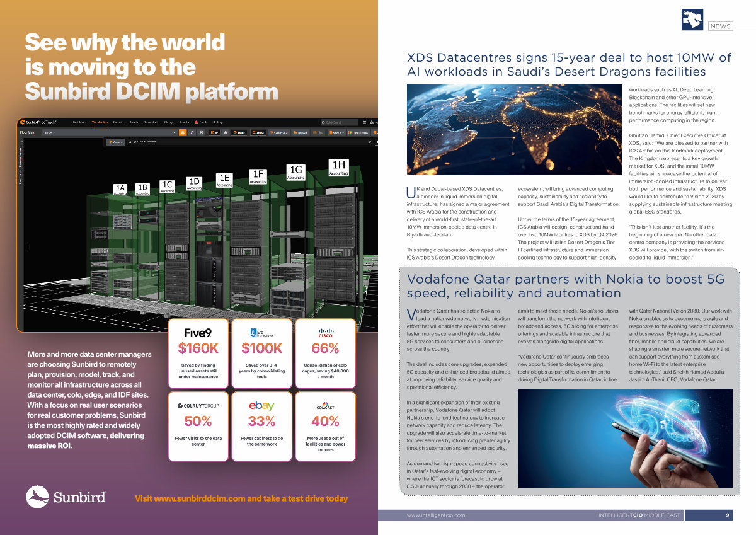Open the Reports dropdown in floor map toolbar
Screen dimensions: 756x535
pos(336,133)
